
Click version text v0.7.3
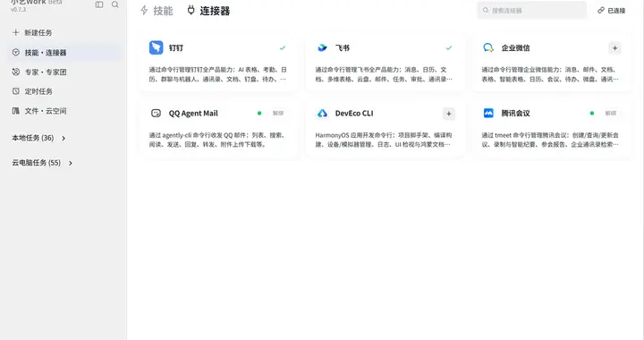tap(18, 9)
